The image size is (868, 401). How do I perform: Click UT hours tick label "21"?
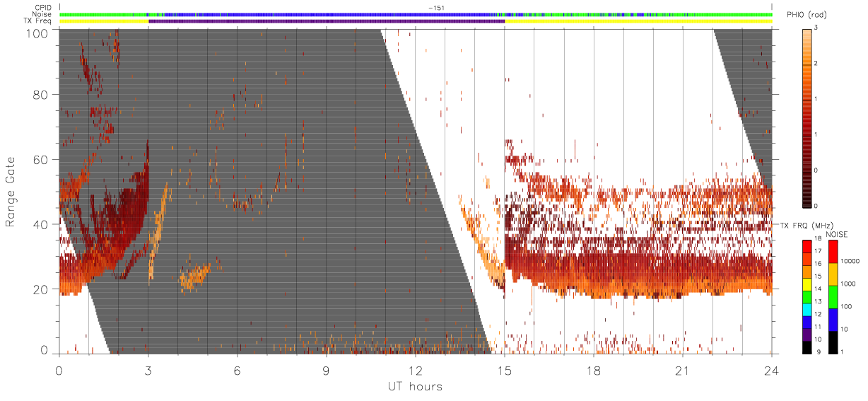682,371
